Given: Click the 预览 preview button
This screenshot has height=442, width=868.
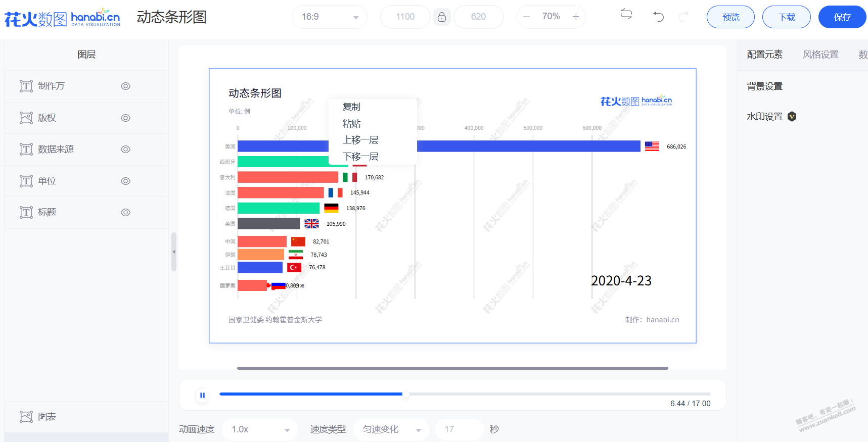Looking at the screenshot, I should click(x=730, y=17).
